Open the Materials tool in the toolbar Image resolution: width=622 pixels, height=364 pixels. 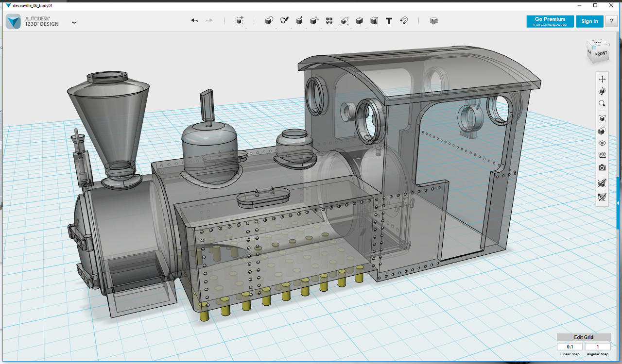tap(434, 20)
